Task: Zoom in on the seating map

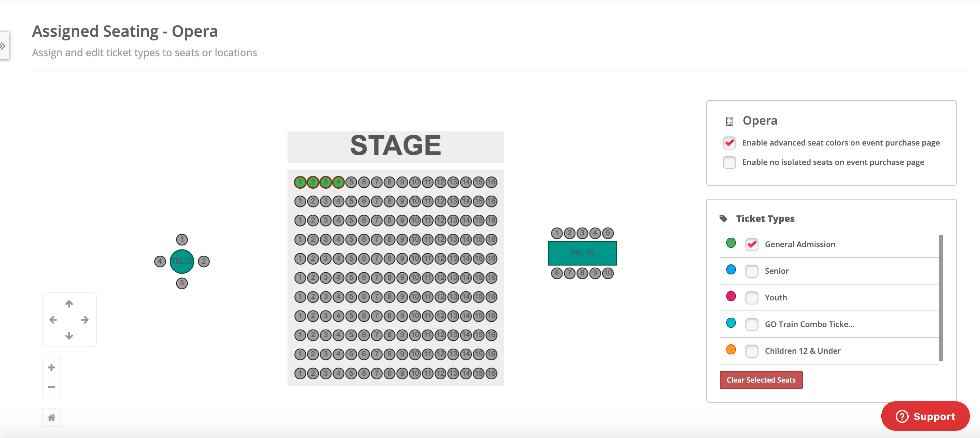Action: coord(52,367)
